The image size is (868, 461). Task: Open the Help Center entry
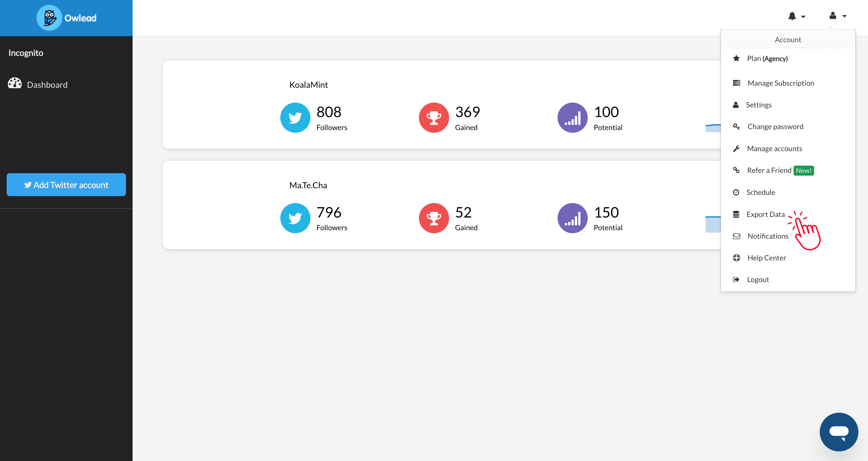[766, 258]
